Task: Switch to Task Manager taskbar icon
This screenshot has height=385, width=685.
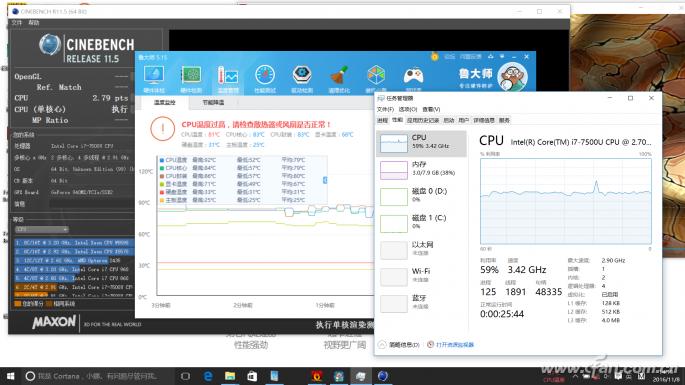Action: click(x=361, y=376)
